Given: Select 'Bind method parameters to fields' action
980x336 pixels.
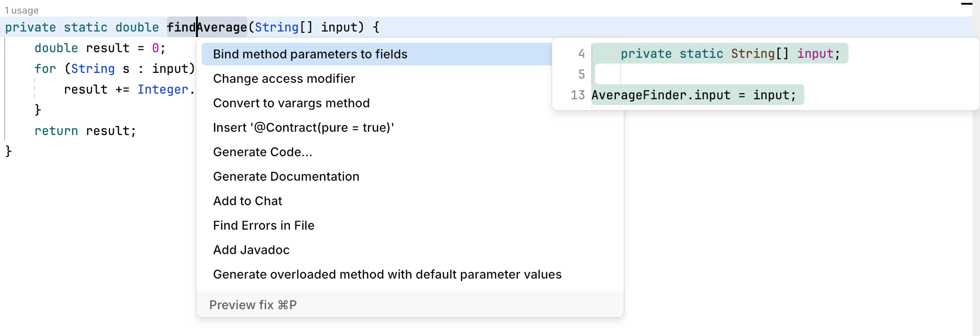Looking at the screenshot, I should click(x=310, y=54).
